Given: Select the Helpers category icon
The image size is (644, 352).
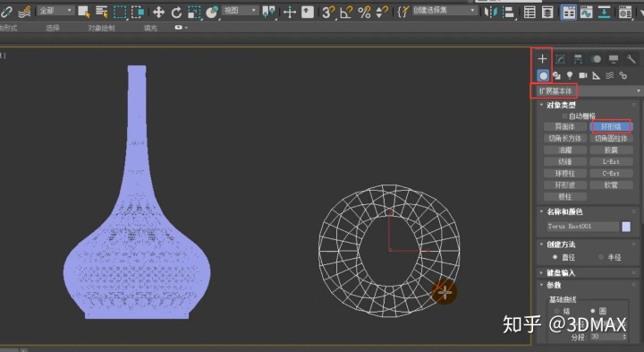Looking at the screenshot, I should tap(597, 75).
